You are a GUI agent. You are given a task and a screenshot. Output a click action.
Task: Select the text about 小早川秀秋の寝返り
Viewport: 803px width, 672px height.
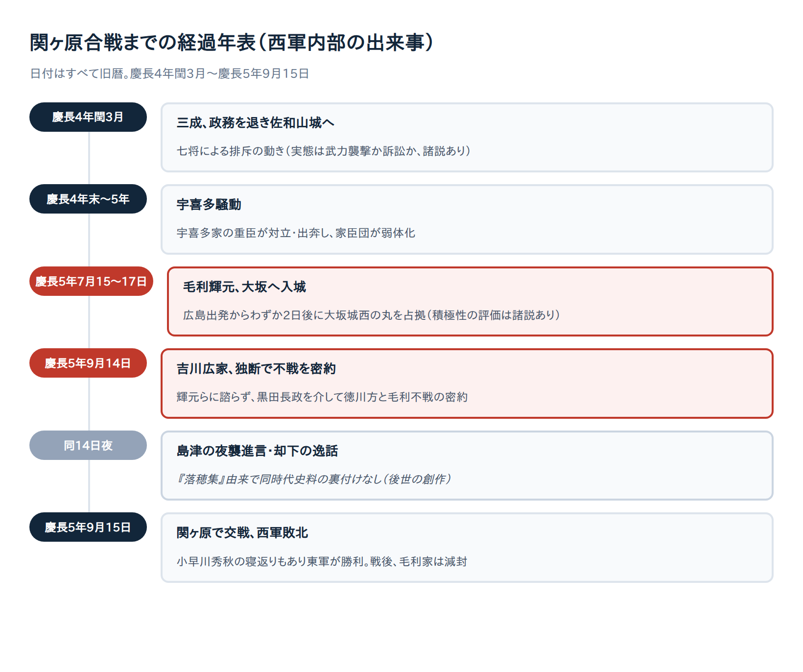point(322,561)
